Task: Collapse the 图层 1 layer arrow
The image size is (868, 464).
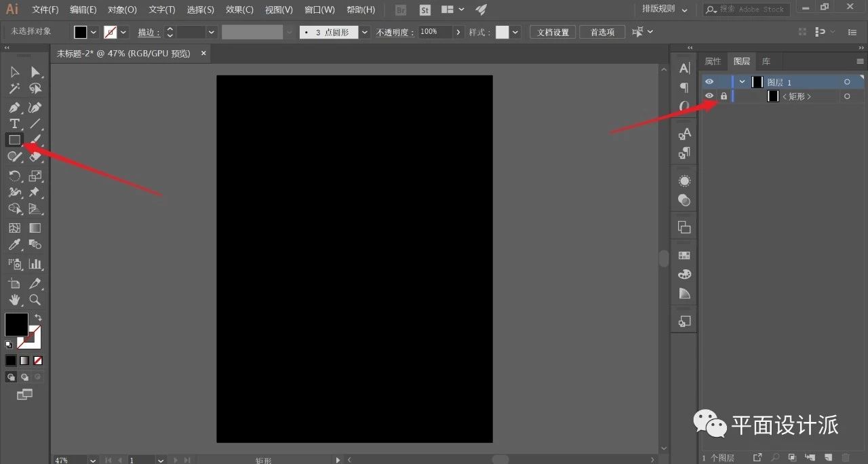Action: pyautogui.click(x=743, y=82)
